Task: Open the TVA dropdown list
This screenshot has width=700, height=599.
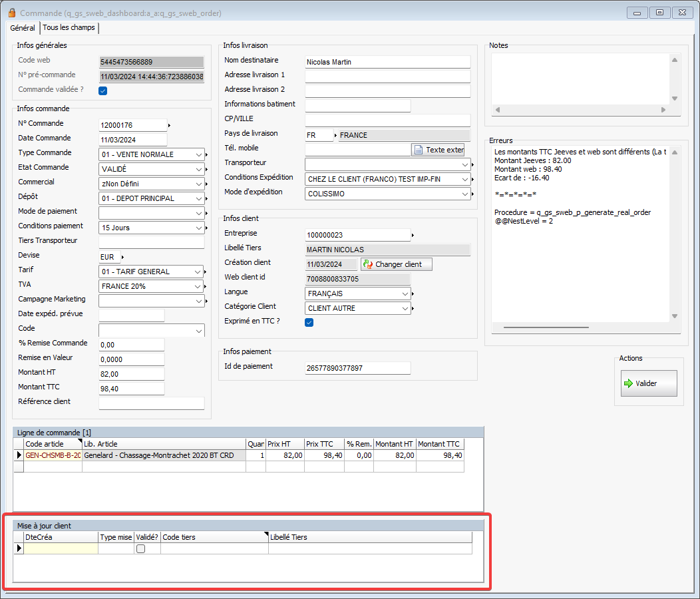Action: click(199, 286)
